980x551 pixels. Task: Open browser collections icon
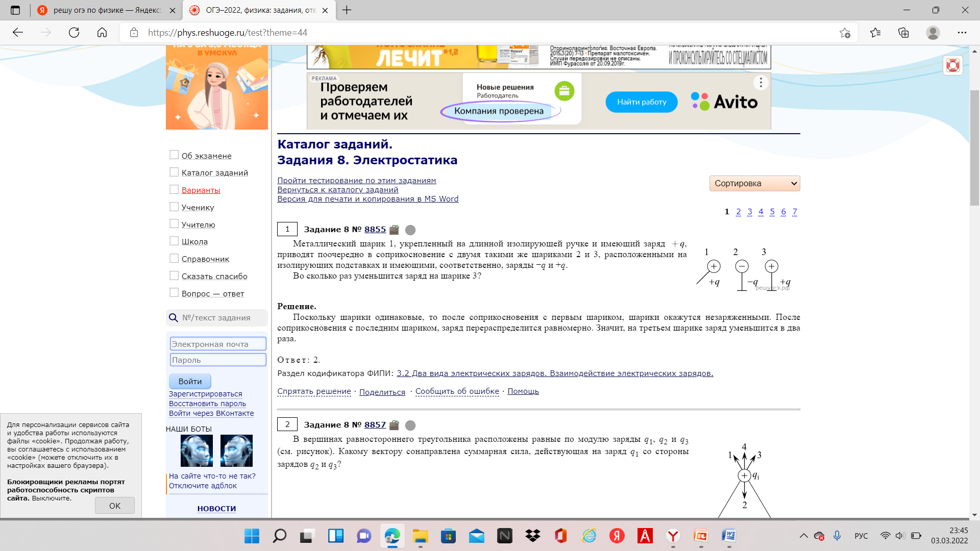(903, 33)
